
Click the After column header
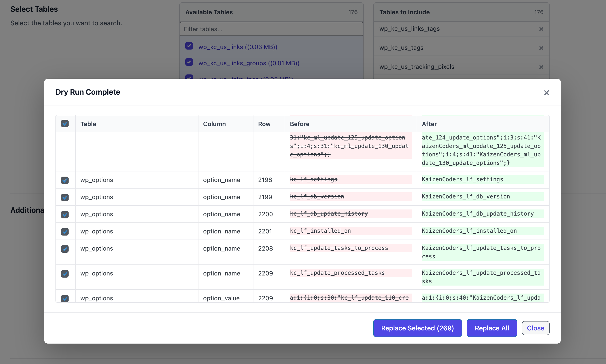429,124
